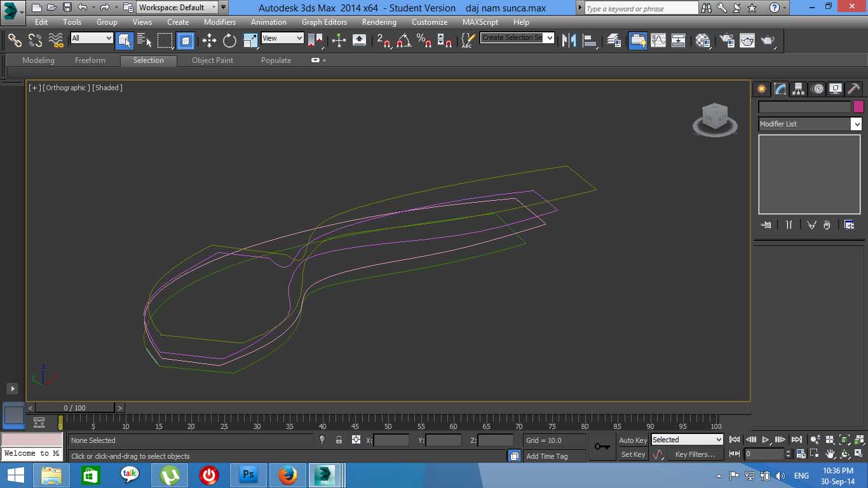Click the Set Key button
Screen dimensions: 868x488
click(x=633, y=454)
